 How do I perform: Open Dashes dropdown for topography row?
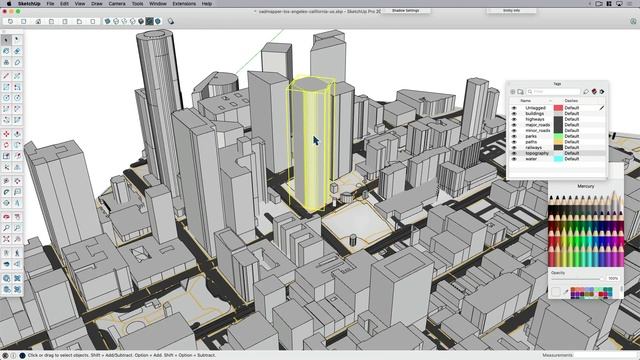coord(572,153)
